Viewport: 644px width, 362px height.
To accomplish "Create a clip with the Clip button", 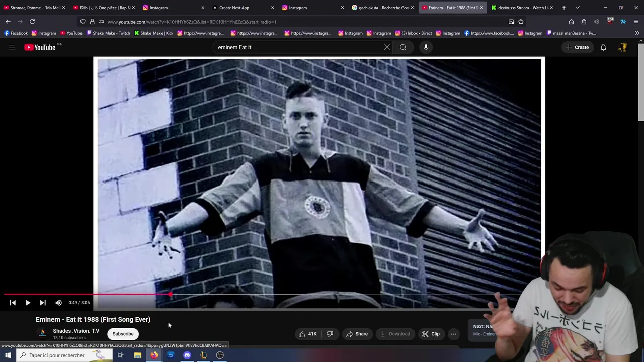I will point(431,334).
